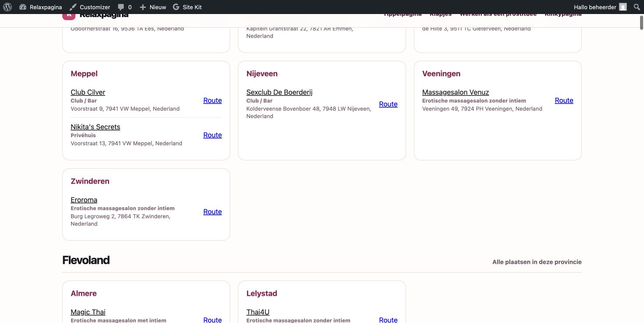Open Club Cilver listing
The width and height of the screenshot is (644, 323).
point(88,92)
